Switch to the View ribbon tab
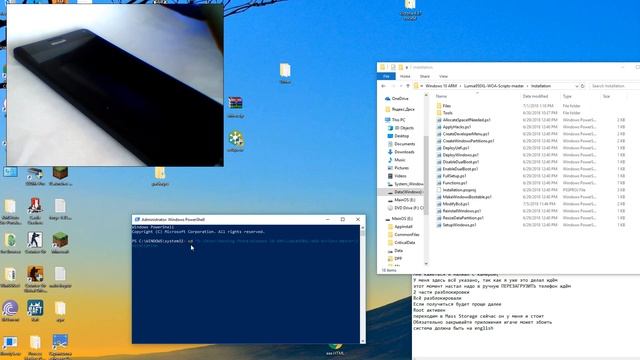The height and width of the screenshot is (360, 640). click(x=443, y=76)
